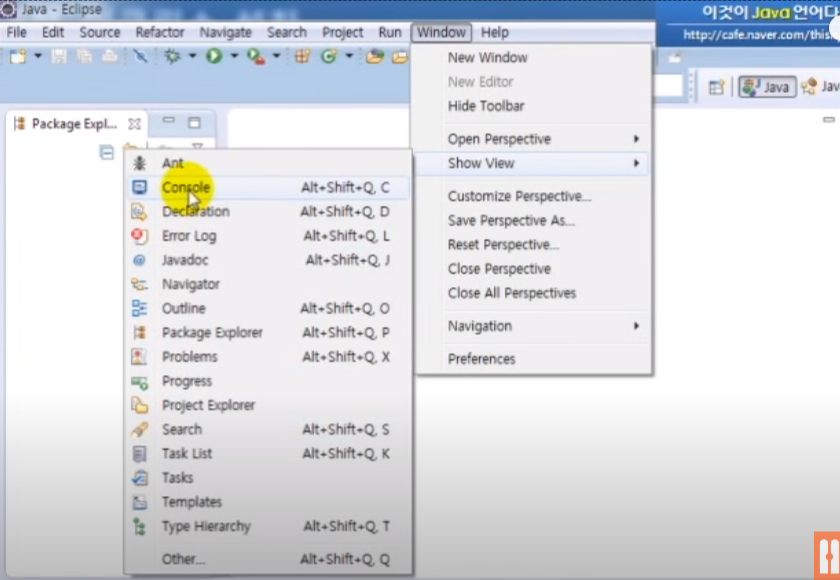Image resolution: width=840 pixels, height=580 pixels.
Task: Click the Debug bug icon
Action: tap(172, 56)
